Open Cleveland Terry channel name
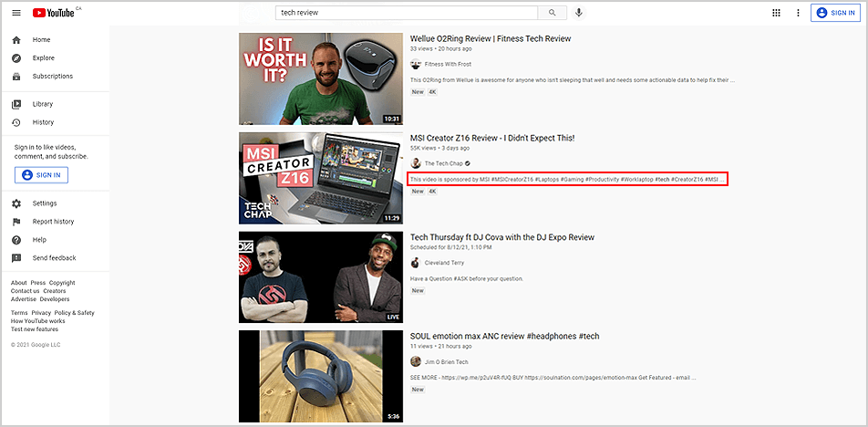The image size is (868, 427). 445,263
